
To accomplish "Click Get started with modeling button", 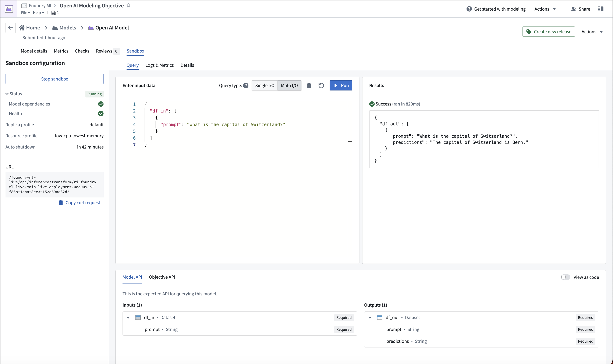I will [496, 9].
